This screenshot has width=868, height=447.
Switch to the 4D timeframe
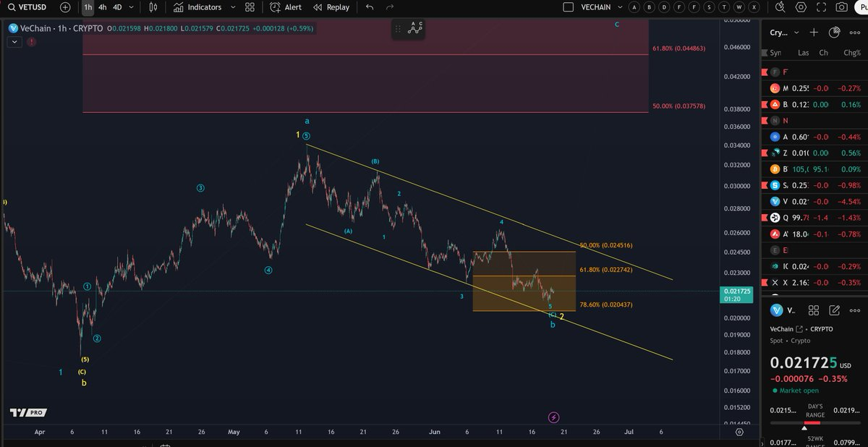coord(117,7)
